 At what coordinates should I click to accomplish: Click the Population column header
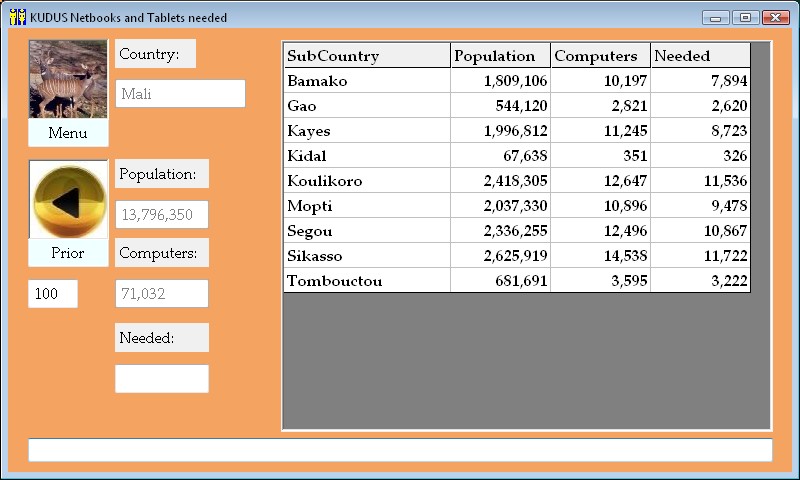coord(500,56)
